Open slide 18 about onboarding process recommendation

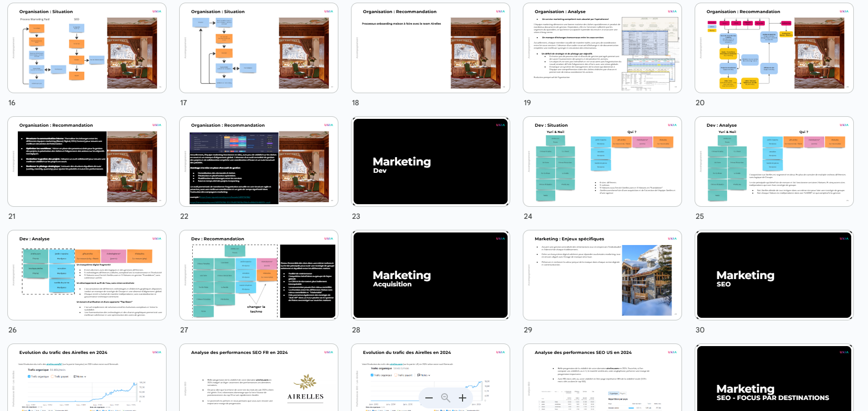point(431,48)
